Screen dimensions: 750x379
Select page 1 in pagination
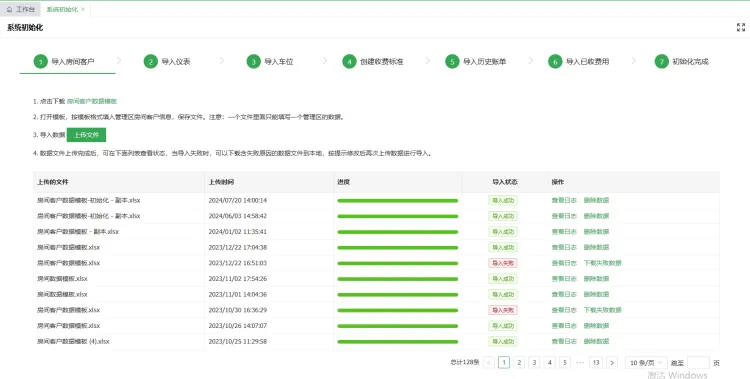pos(504,363)
